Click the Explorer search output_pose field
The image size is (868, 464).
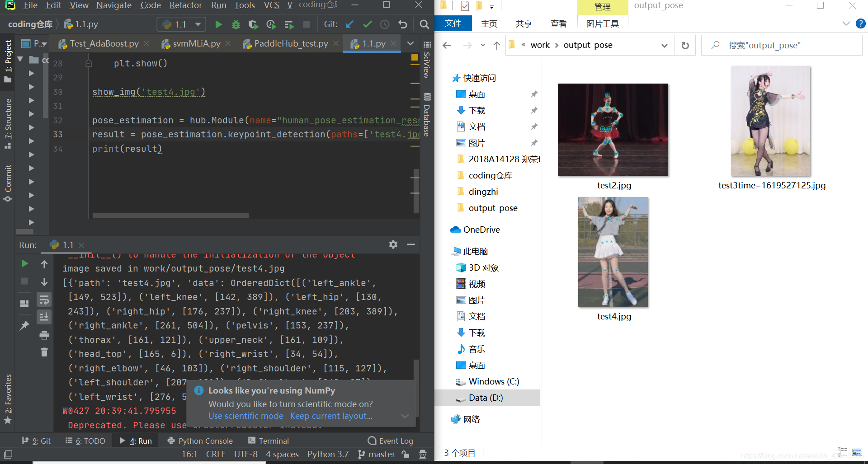click(x=782, y=45)
